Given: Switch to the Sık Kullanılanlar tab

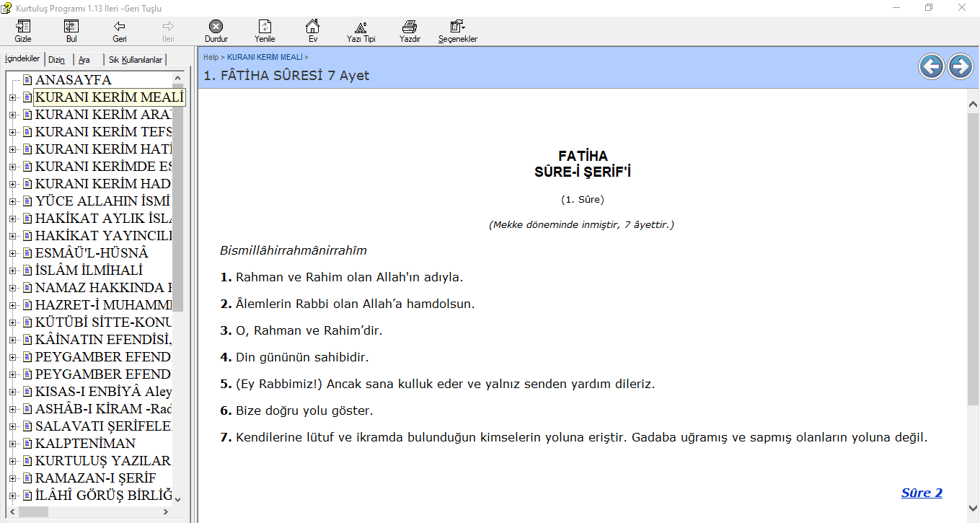Looking at the screenshot, I should (136, 60).
